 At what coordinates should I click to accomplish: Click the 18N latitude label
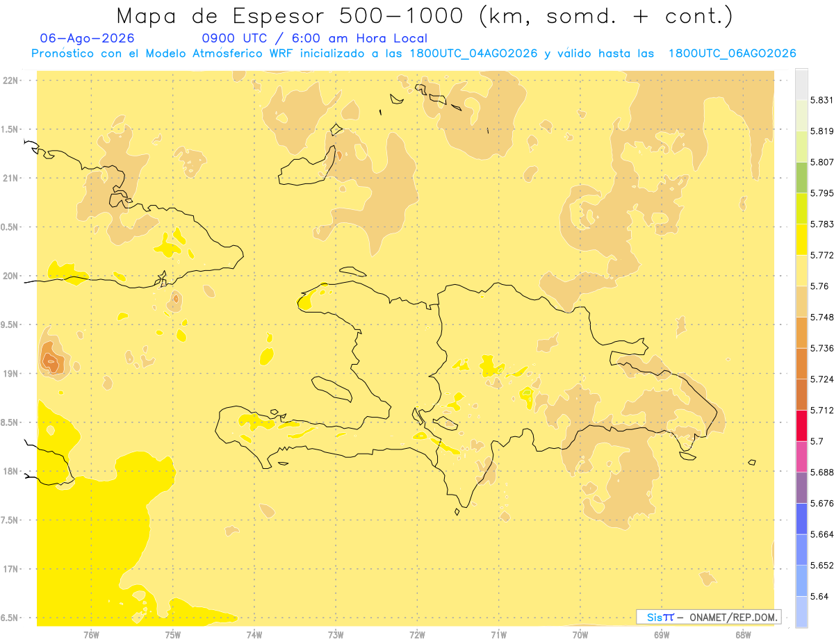pos(11,472)
